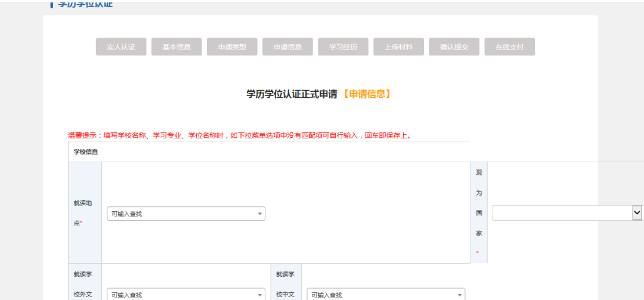
Task: Click the red 温馨提示 notice text
Action: pos(240,135)
